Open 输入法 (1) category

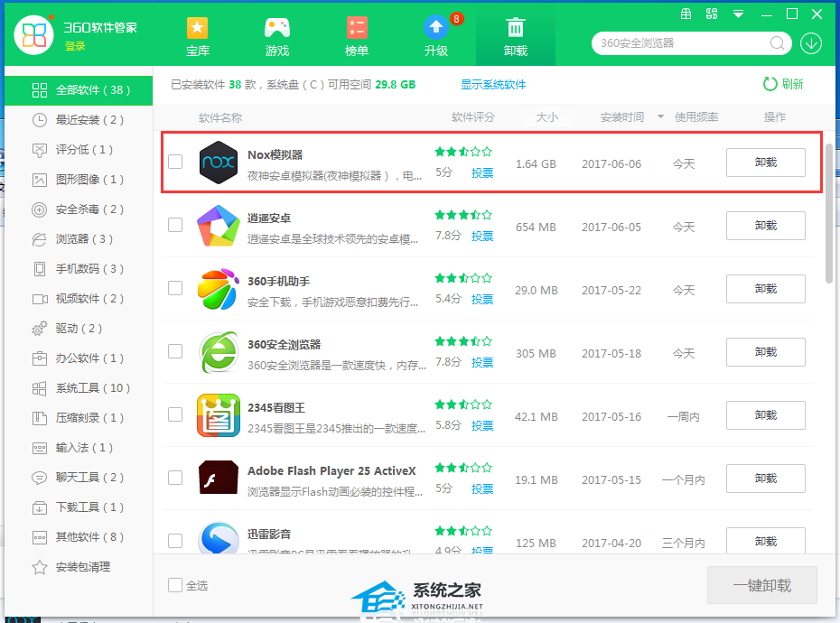(x=79, y=448)
